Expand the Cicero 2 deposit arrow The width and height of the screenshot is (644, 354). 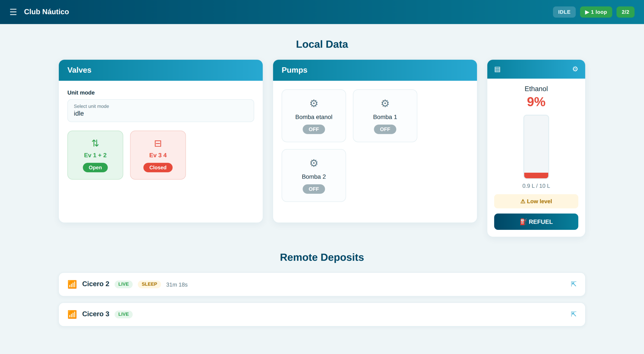coord(574,284)
